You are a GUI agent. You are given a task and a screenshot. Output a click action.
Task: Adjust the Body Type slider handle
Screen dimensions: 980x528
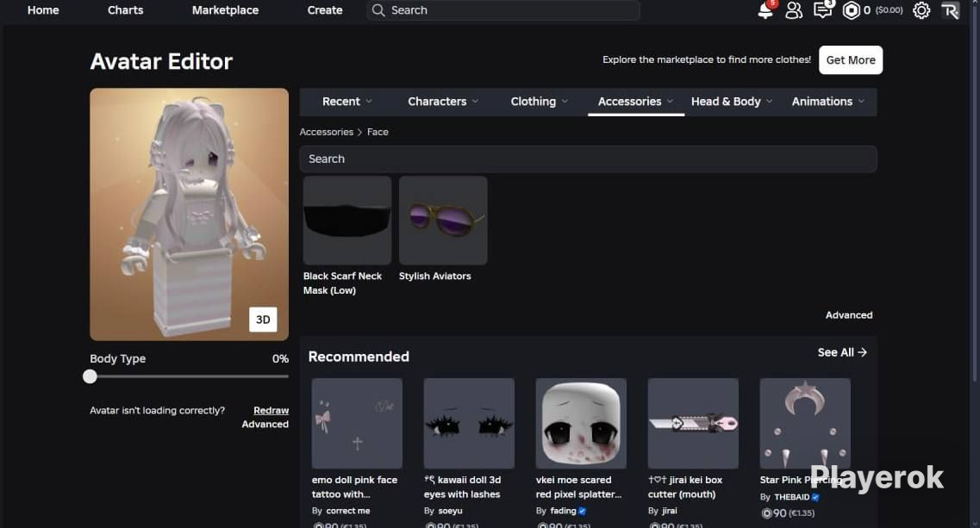(90, 376)
